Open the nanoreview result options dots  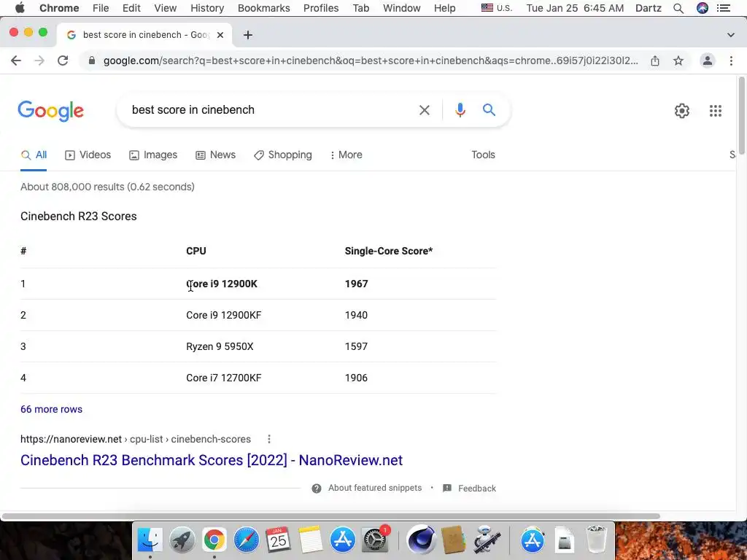pos(269,439)
